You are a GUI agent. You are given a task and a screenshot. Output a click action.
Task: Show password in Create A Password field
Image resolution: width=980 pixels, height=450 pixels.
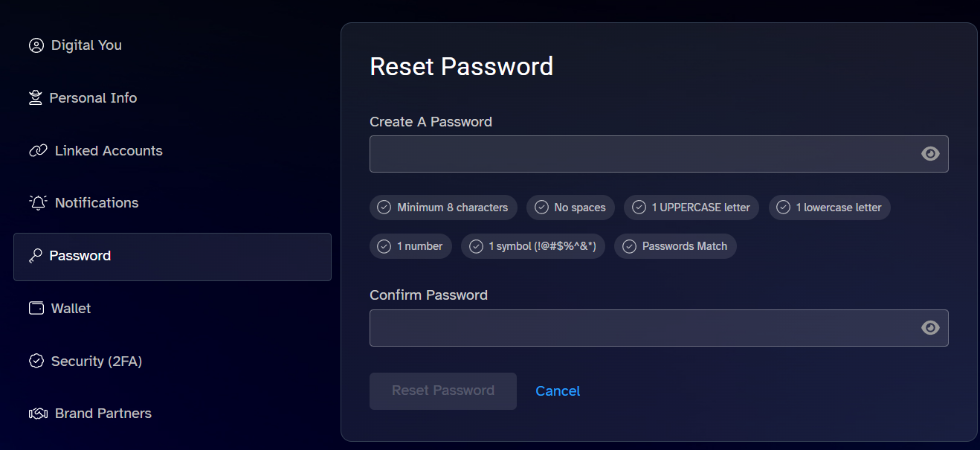tap(930, 154)
